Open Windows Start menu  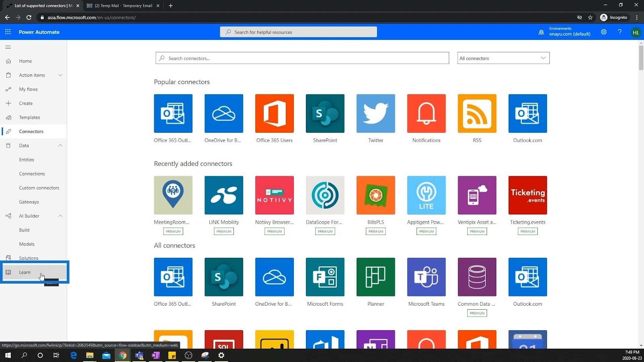pos(8,355)
